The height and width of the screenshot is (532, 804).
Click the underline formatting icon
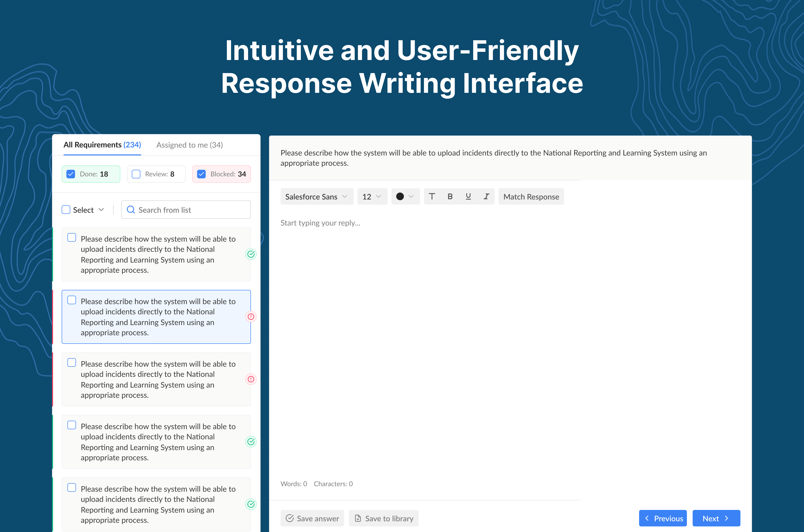click(x=468, y=196)
